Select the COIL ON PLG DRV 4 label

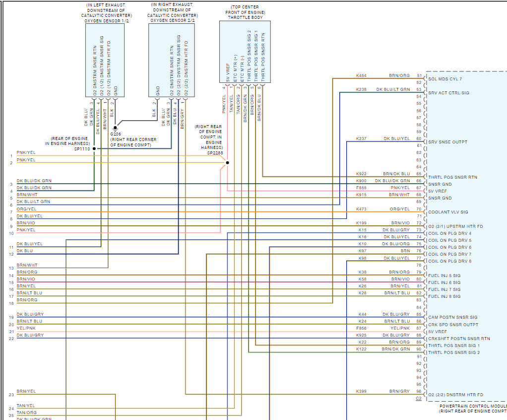pyautogui.click(x=450, y=233)
